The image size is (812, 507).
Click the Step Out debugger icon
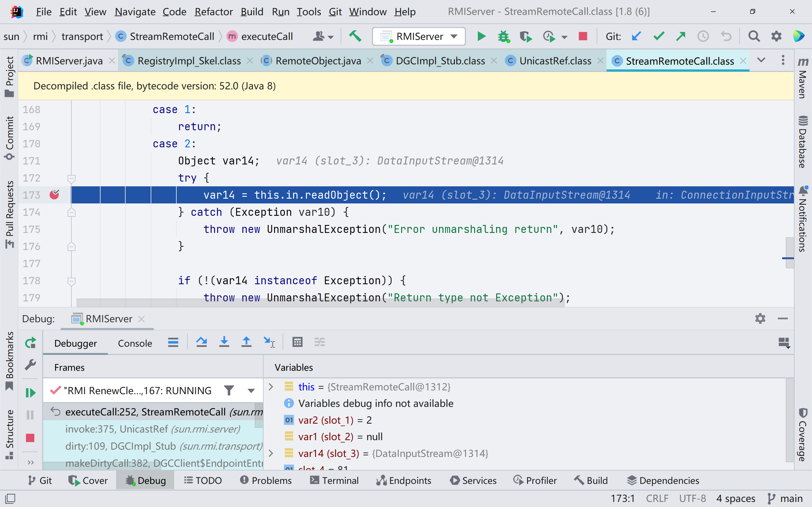pos(246,342)
